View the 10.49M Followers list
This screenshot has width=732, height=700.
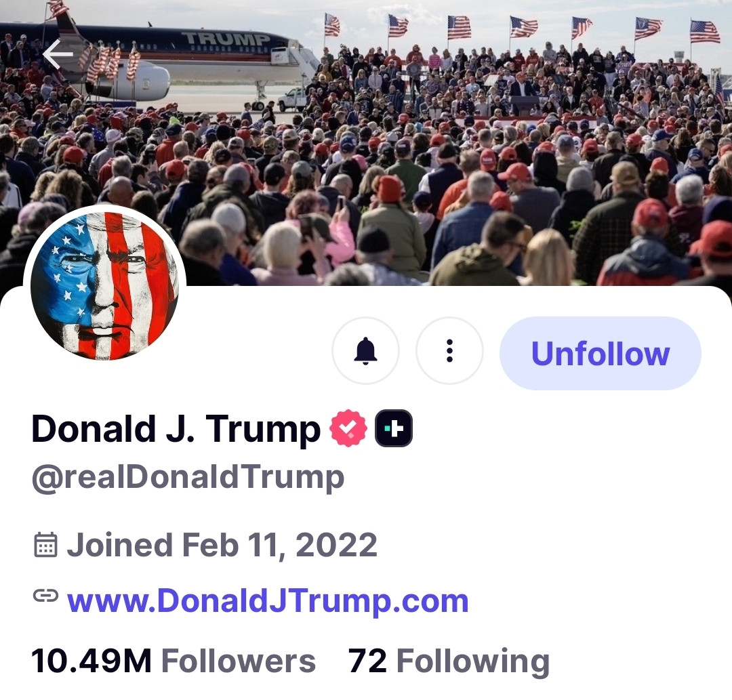click(x=174, y=661)
